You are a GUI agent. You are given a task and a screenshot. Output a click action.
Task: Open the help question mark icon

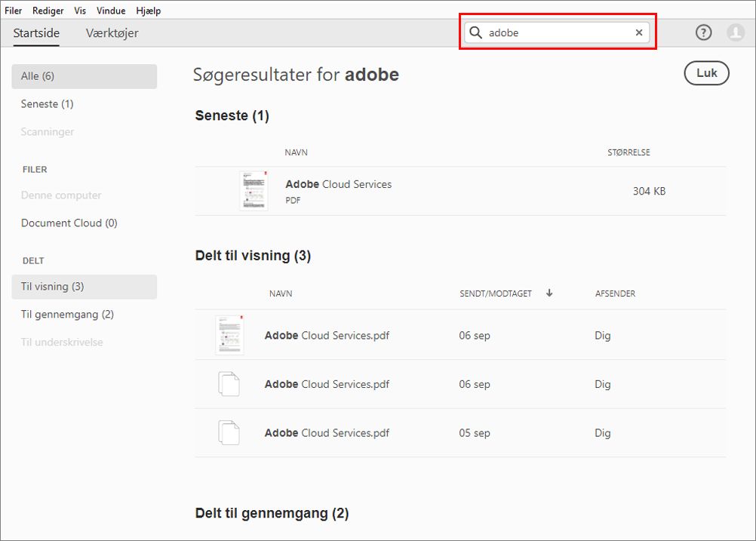(x=703, y=32)
